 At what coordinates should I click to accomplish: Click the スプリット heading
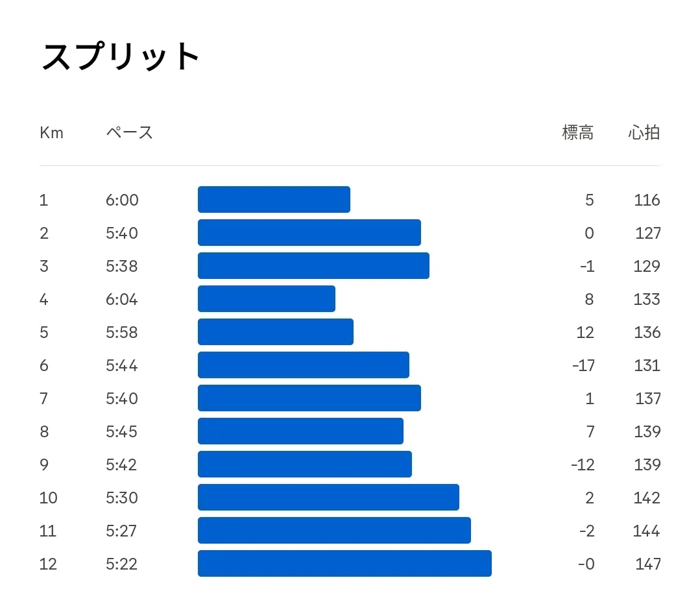click(120, 56)
